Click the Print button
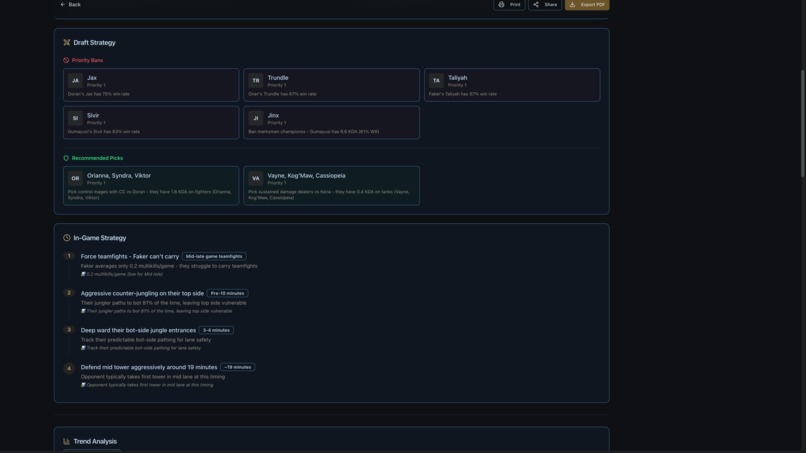Screen dimensions: 806x453 pos(509,5)
